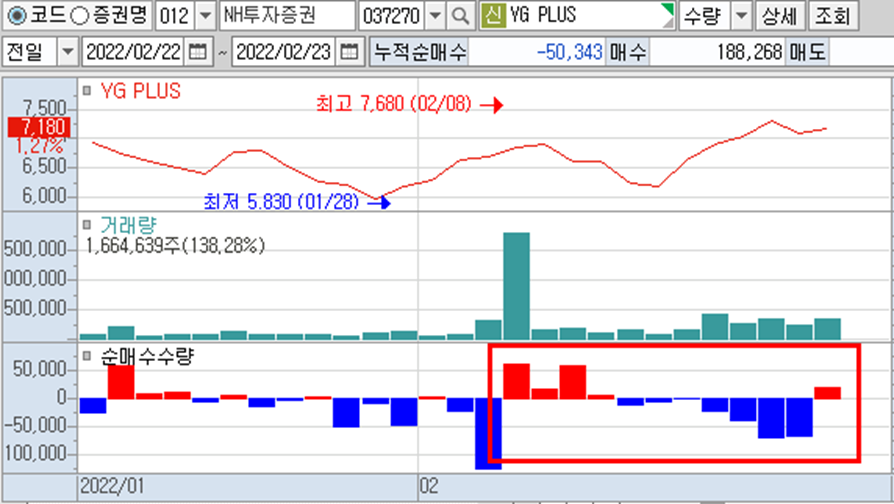Click the 매도 label button
Image resolution: width=894 pixels, height=504 pixels.
807,52
